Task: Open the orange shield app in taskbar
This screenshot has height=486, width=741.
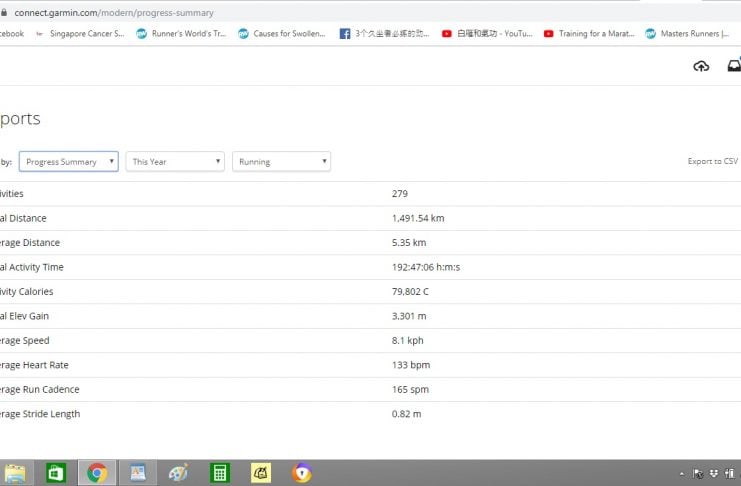Action: (302, 473)
